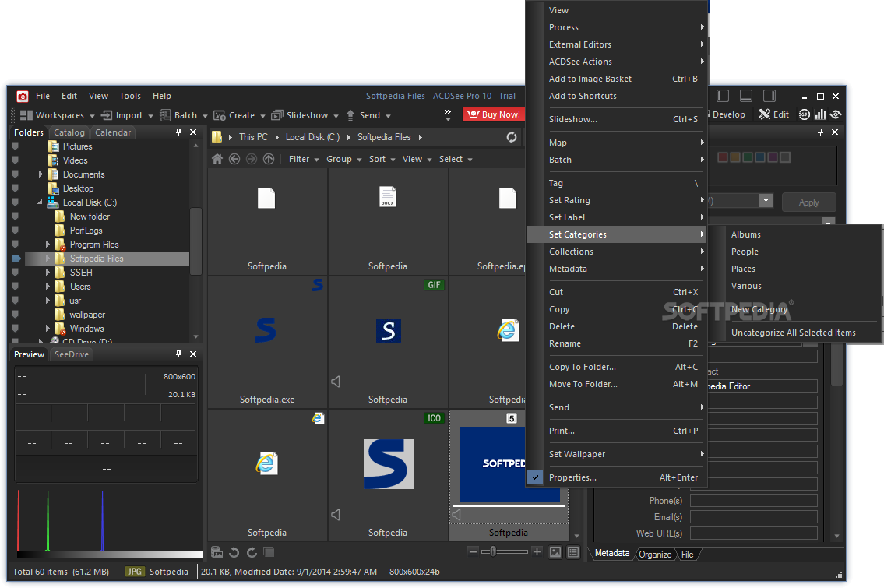
Task: Open the 365 mode icon
Action: [x=805, y=114]
